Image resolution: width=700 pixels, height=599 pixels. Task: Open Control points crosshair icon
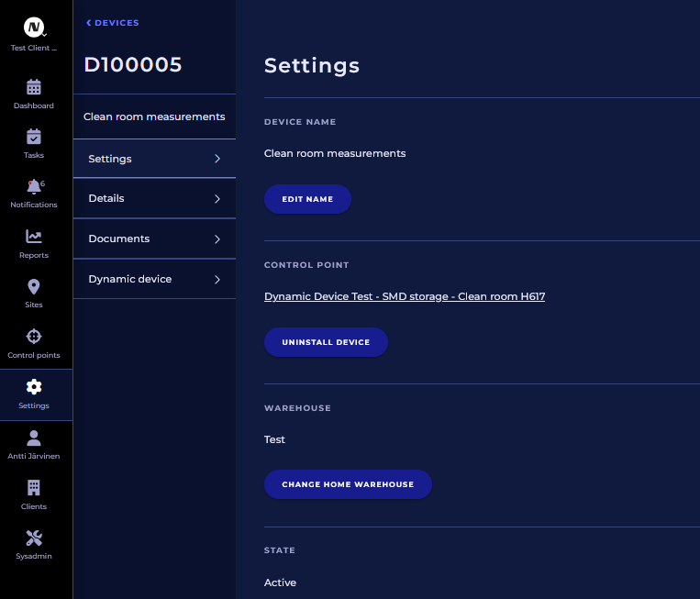pos(34,337)
